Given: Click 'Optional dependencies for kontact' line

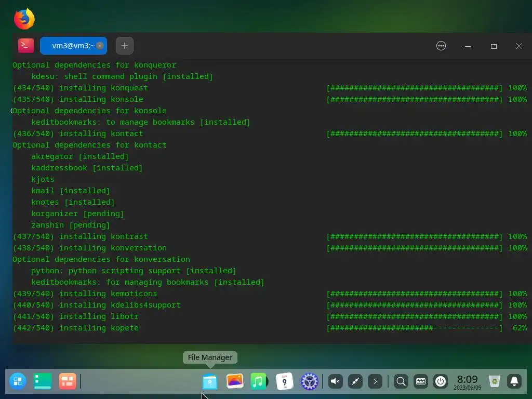Looking at the screenshot, I should 89,145.
